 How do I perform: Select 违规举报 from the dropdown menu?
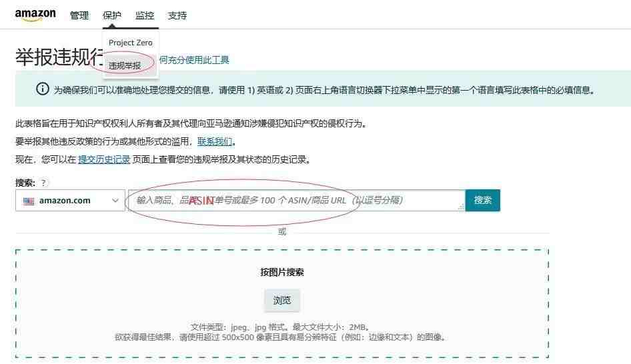pos(125,65)
